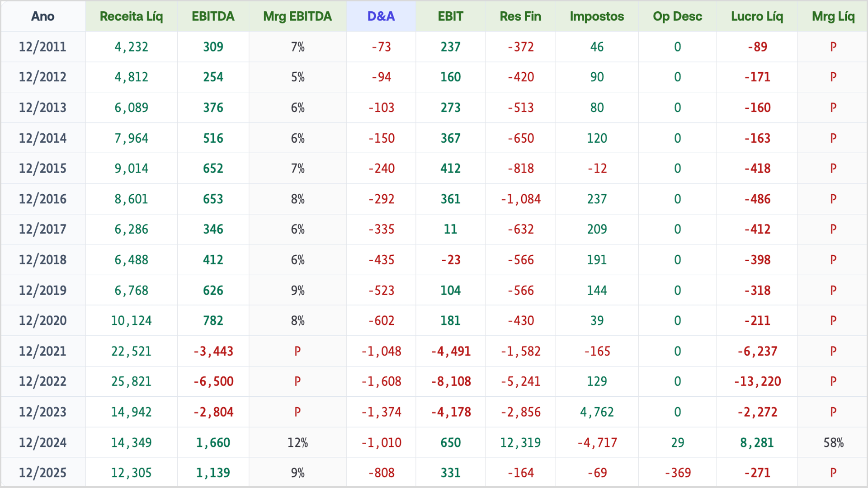Click the Mrg Líq column header
The height and width of the screenshot is (488, 868).
click(x=833, y=16)
